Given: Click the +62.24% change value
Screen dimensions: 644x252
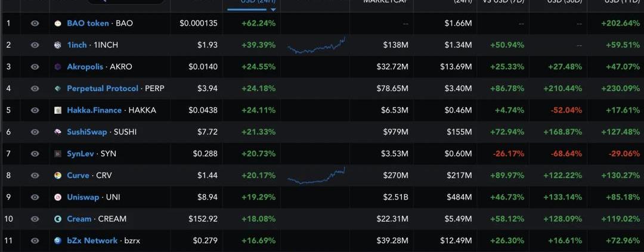Looking at the screenshot, I should 258,23.
